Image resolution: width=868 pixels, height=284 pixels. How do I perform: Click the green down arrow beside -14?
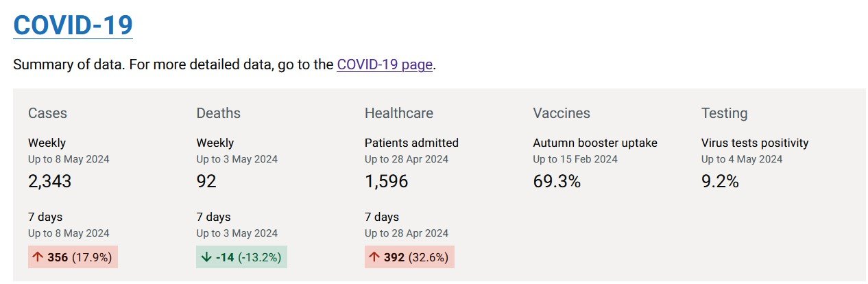[206, 258]
